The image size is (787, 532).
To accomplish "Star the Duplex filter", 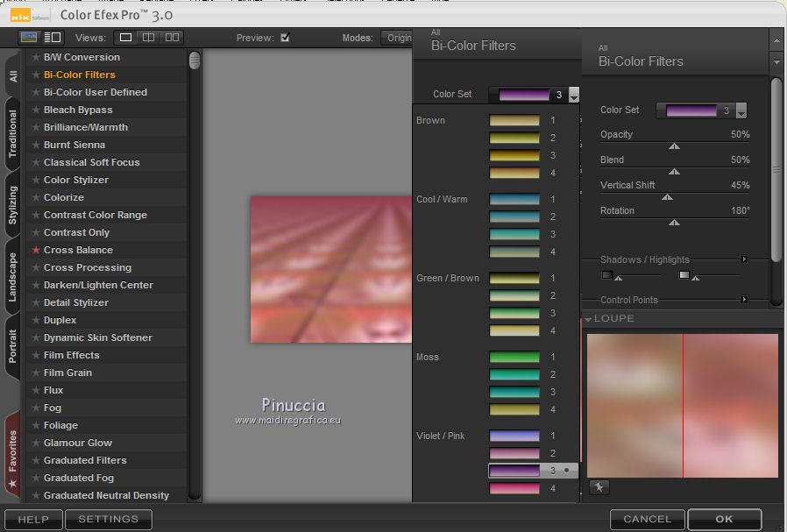I will (36, 320).
